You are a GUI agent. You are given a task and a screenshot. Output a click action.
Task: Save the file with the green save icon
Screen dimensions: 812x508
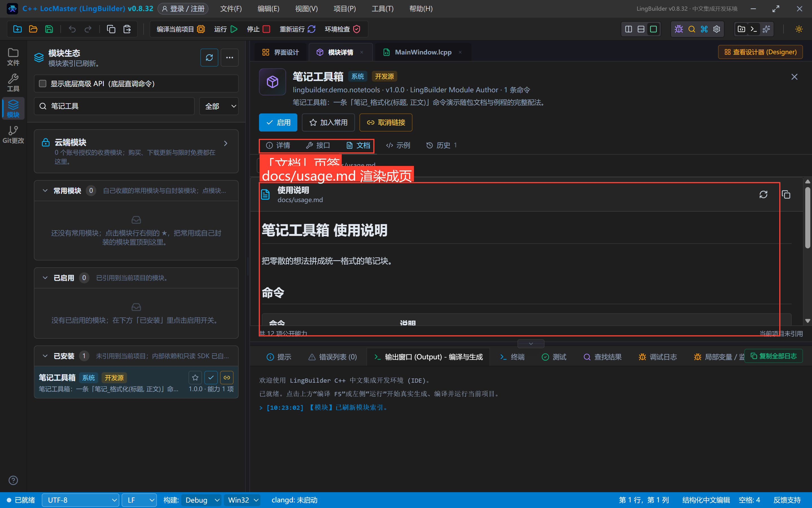pos(49,29)
